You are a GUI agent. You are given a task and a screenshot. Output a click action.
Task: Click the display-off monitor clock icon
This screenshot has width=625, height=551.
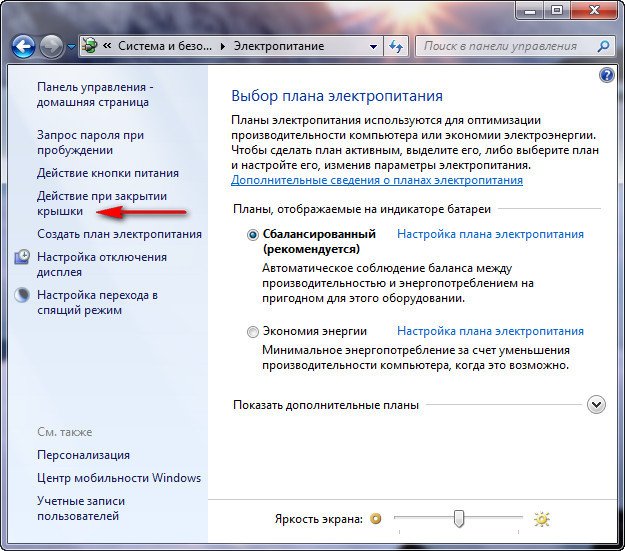click(22, 257)
